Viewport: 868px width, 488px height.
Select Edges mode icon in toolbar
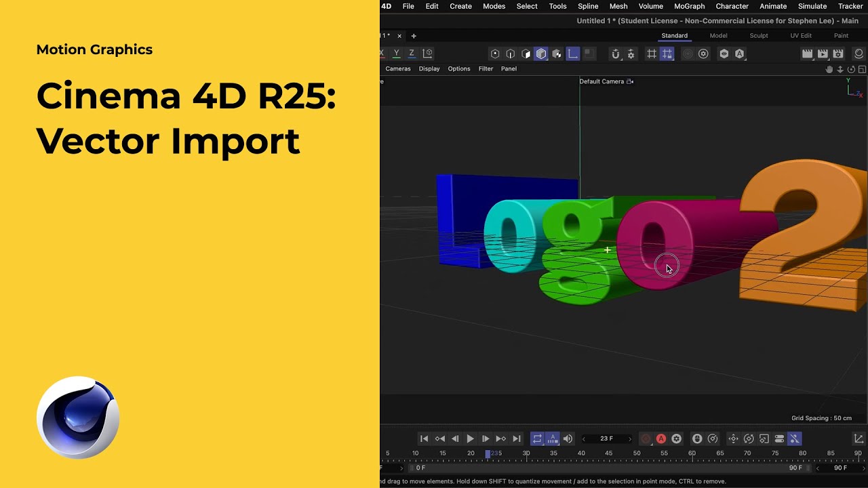click(x=511, y=54)
